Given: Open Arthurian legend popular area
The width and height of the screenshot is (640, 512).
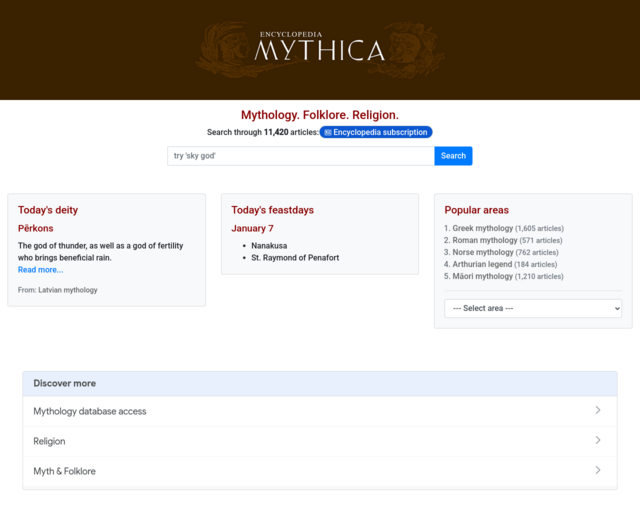Looking at the screenshot, I should (x=482, y=264).
